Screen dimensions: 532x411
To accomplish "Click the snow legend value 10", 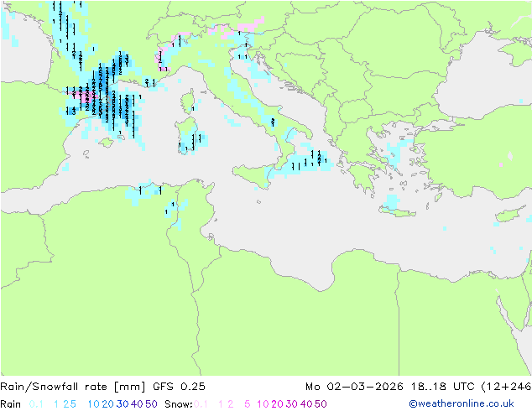I will (x=263, y=404).
